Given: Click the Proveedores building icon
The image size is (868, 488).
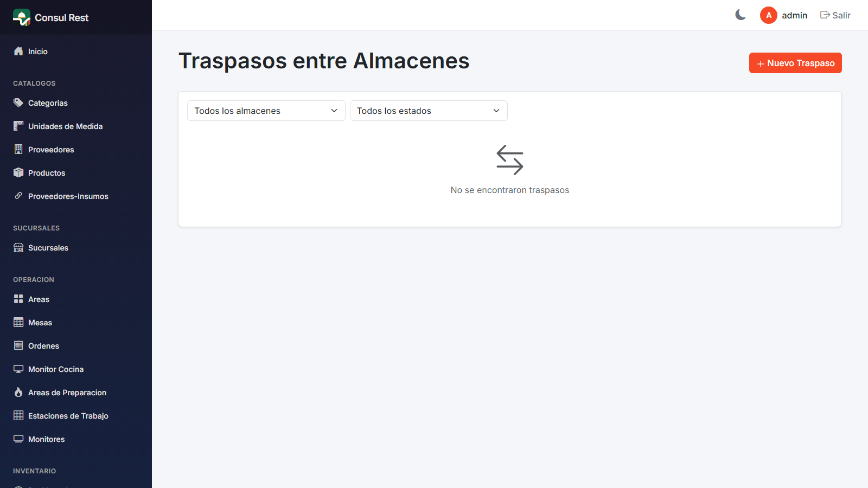Looking at the screenshot, I should pos(18,150).
